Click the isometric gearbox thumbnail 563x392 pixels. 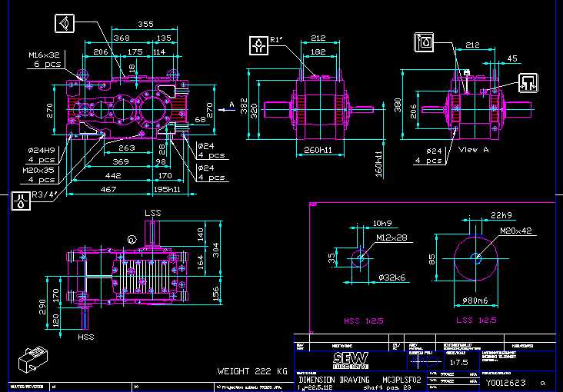[33, 360]
